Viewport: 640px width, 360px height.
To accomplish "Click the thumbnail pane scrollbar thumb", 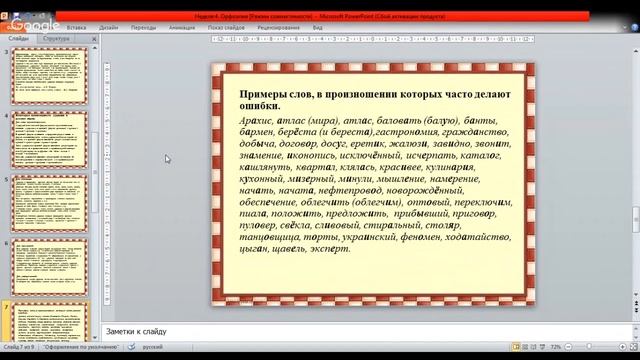I will coord(95,172).
